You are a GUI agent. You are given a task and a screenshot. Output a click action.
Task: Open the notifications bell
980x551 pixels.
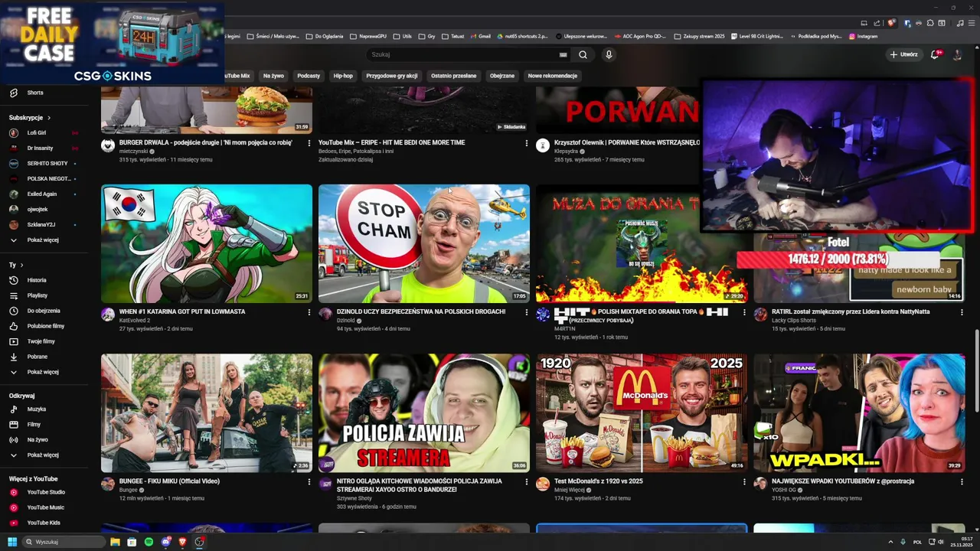click(x=935, y=55)
